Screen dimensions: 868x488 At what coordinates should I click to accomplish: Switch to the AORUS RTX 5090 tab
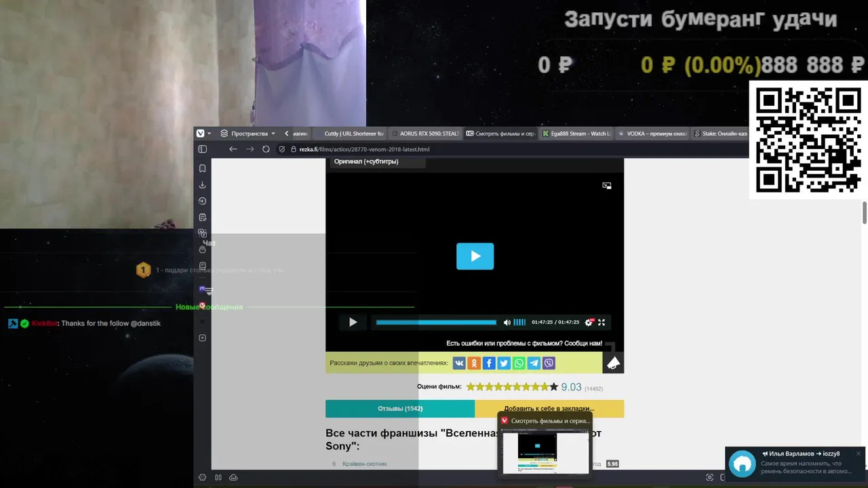(x=426, y=134)
